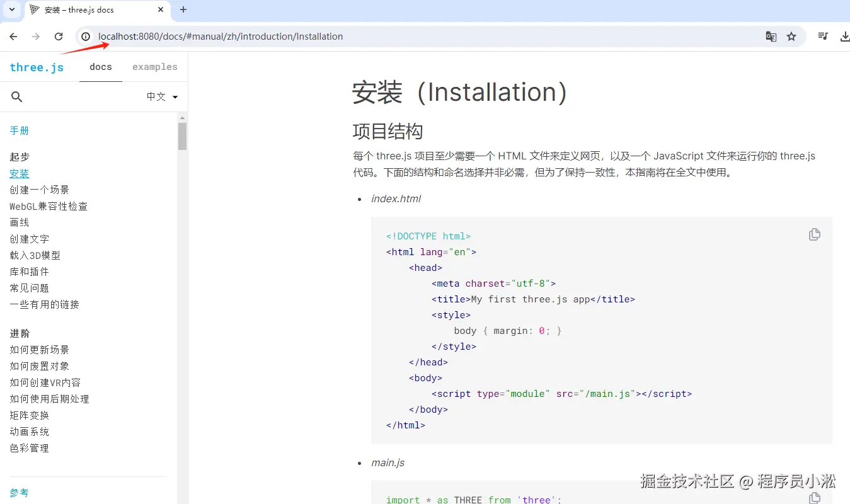The width and height of the screenshot is (850, 504).
Task: Open the 安装 sidebar link
Action: tap(20, 173)
